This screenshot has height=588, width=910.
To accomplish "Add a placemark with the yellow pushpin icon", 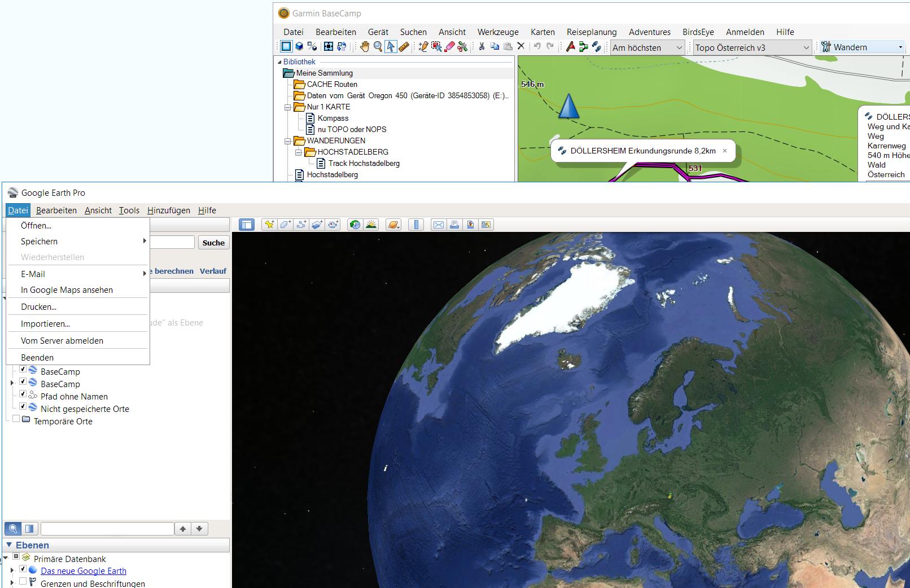I will pyautogui.click(x=269, y=225).
